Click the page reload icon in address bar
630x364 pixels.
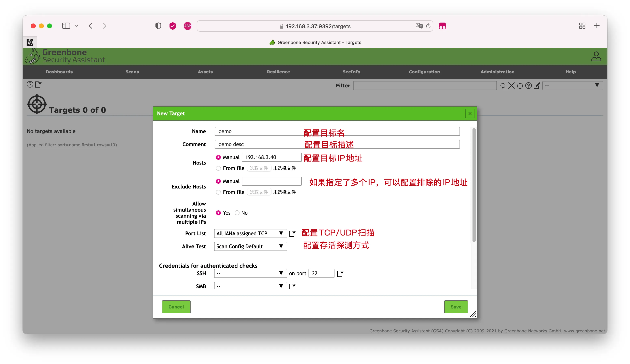click(428, 26)
